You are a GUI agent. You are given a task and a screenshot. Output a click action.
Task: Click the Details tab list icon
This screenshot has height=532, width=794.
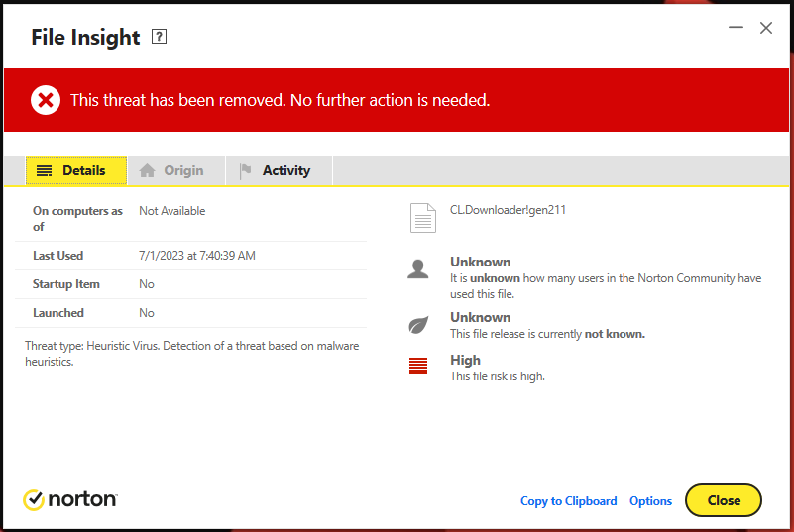pyautogui.click(x=44, y=171)
